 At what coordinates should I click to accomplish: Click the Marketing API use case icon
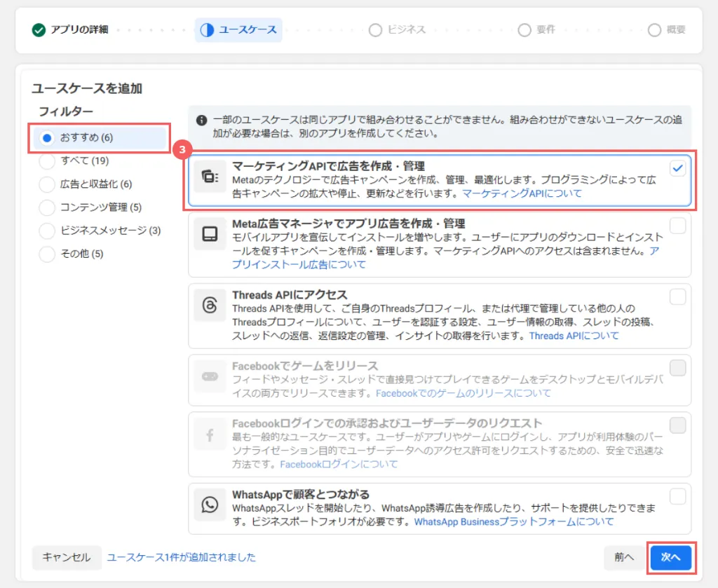(210, 176)
